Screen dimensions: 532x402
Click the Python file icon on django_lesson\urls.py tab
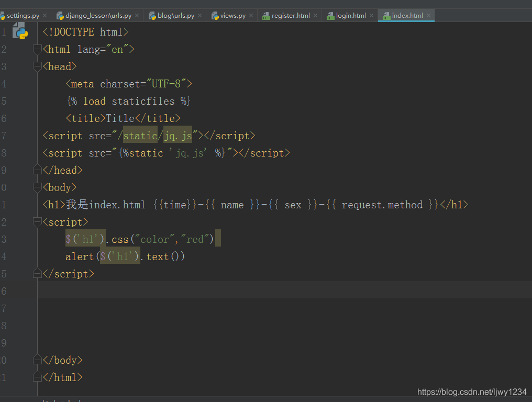tap(60, 16)
